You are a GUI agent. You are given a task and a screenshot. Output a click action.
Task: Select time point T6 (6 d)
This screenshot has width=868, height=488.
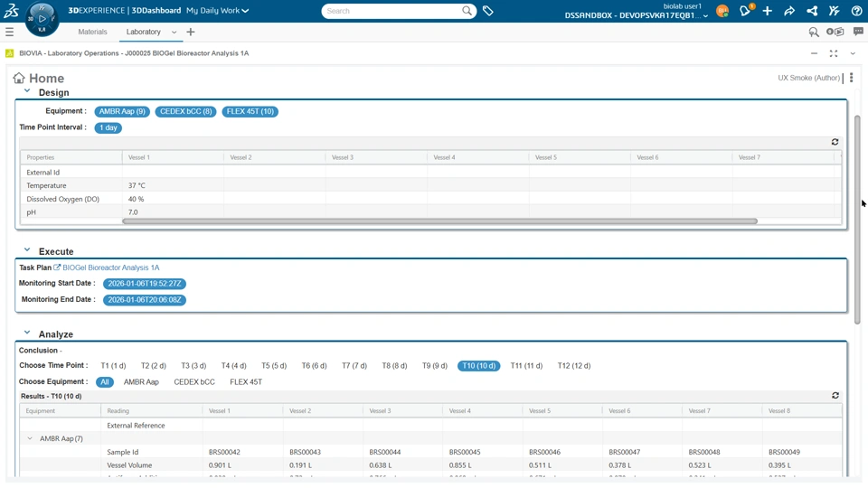314,366
